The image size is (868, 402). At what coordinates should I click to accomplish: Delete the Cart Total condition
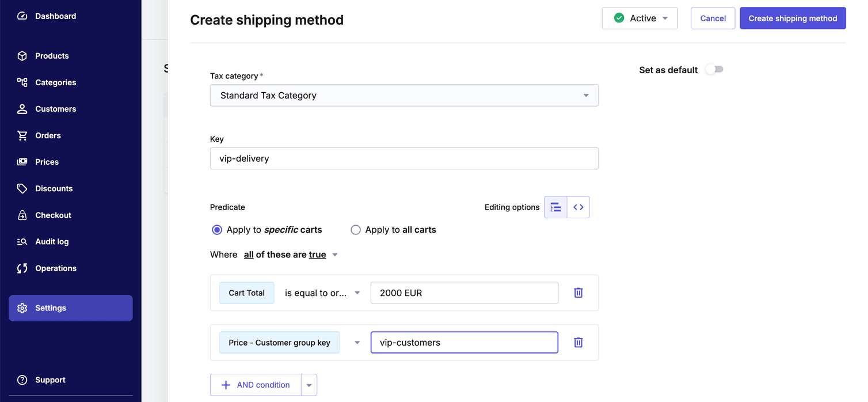[578, 293]
